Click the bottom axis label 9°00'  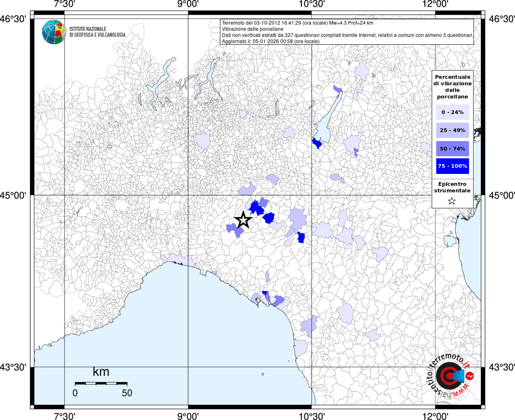coord(188,416)
